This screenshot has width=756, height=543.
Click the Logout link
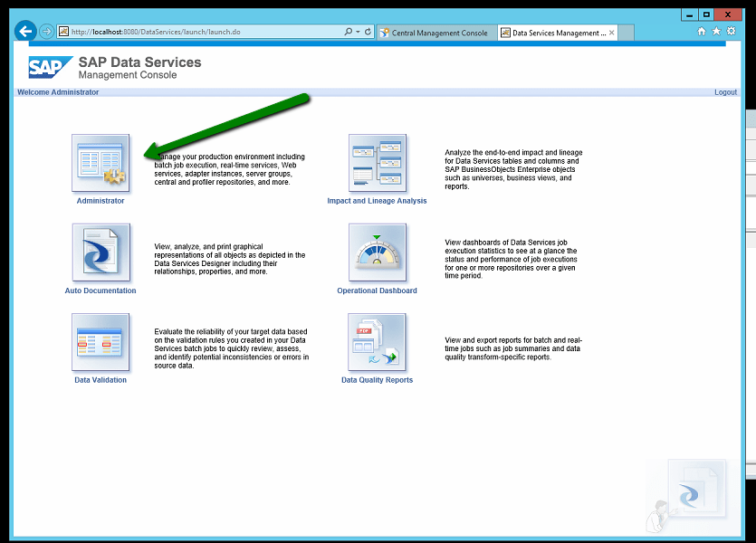pos(725,92)
